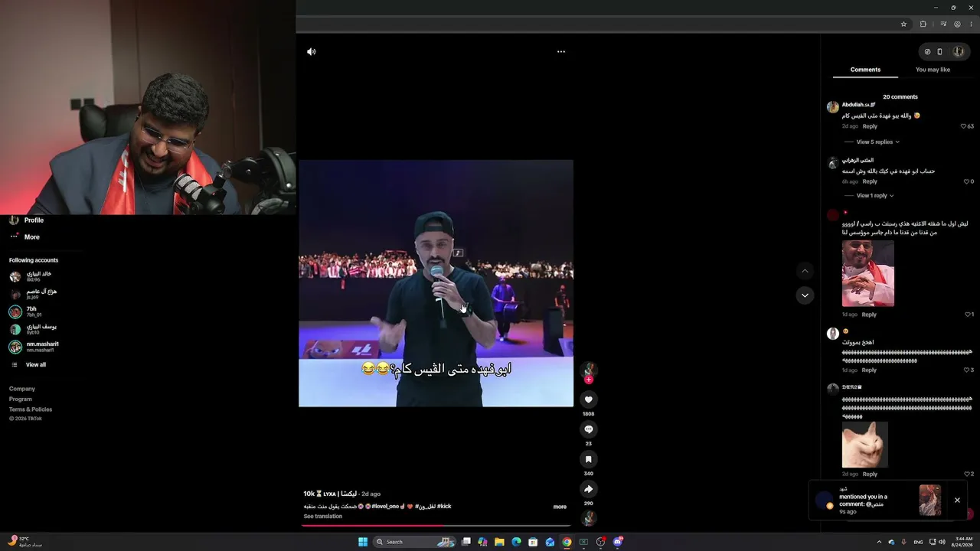980x551 pixels.
Task: Mute the TikTok video sound
Action: tap(311, 52)
